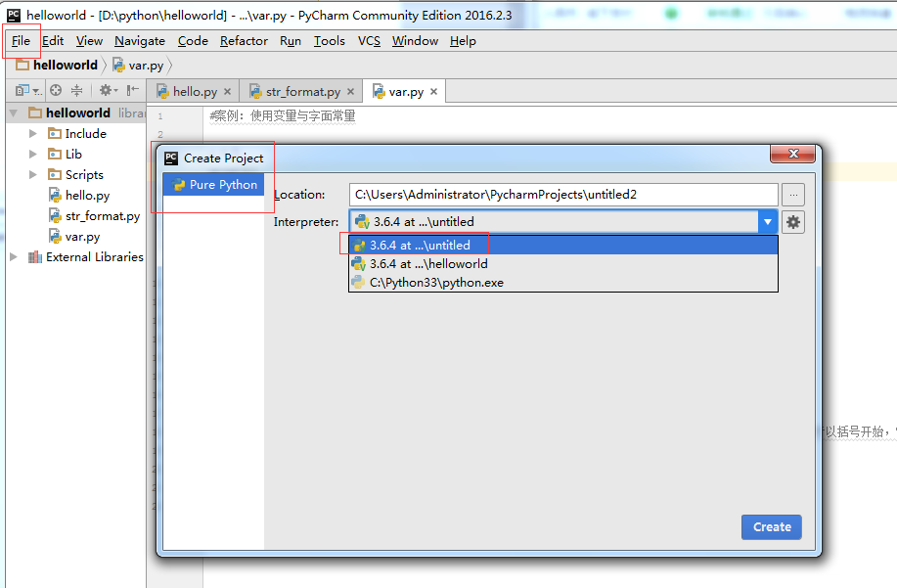This screenshot has height=588, width=897.
Task: Select hello.py in the project tree
Action: click(79, 196)
